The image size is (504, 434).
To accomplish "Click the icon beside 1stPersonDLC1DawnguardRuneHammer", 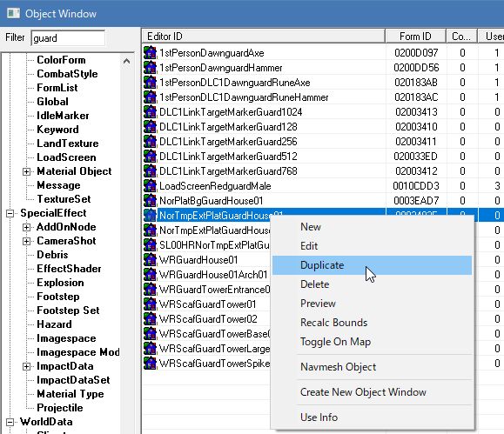I will (x=150, y=97).
